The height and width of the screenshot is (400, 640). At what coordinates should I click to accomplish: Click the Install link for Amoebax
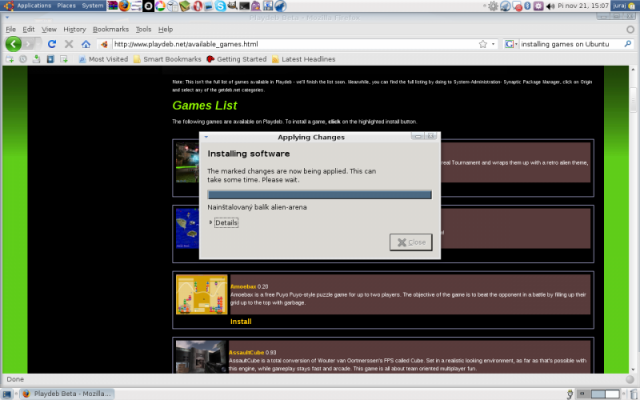coord(241,322)
